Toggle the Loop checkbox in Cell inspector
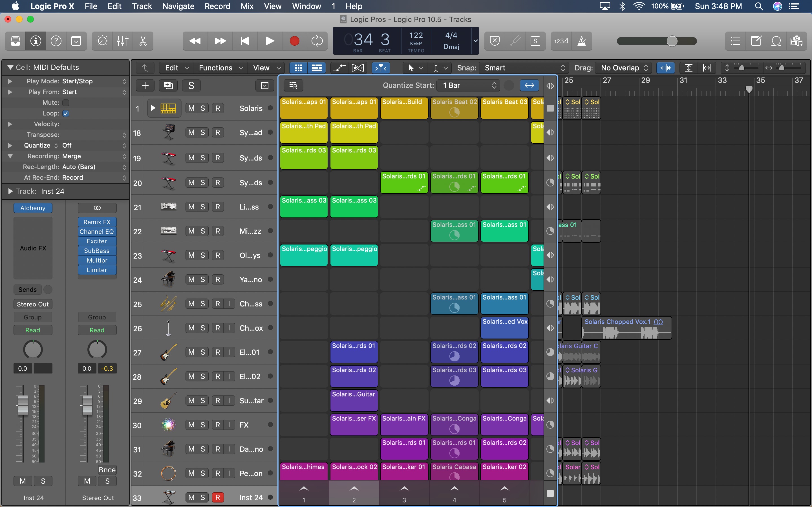This screenshot has width=812, height=507. (x=66, y=113)
